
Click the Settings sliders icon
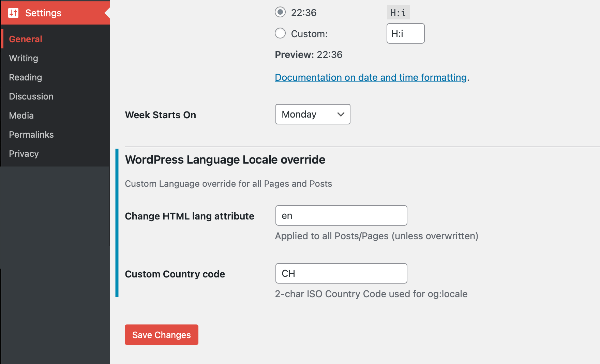pyautogui.click(x=13, y=13)
